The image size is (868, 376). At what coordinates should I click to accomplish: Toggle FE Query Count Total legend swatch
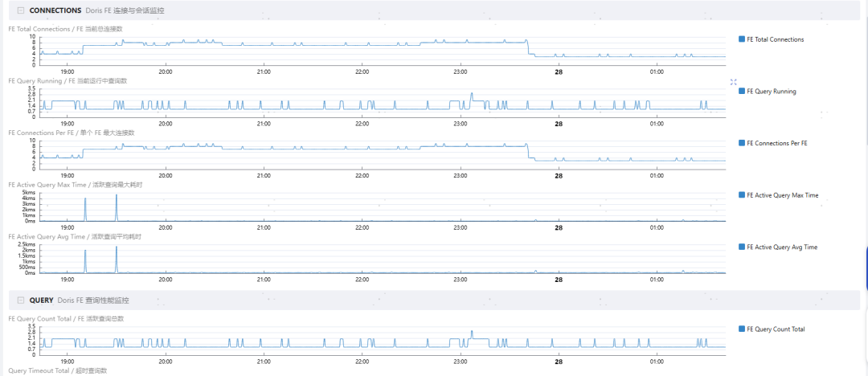[x=742, y=329]
